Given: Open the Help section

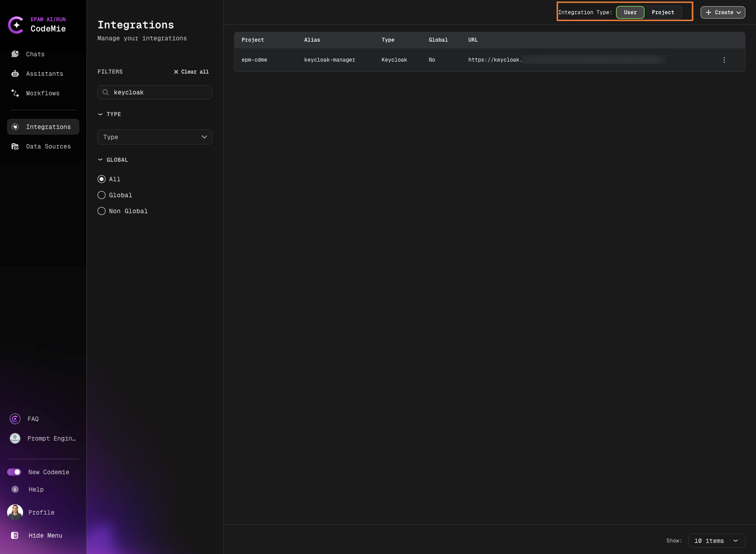Looking at the screenshot, I should [x=35, y=489].
